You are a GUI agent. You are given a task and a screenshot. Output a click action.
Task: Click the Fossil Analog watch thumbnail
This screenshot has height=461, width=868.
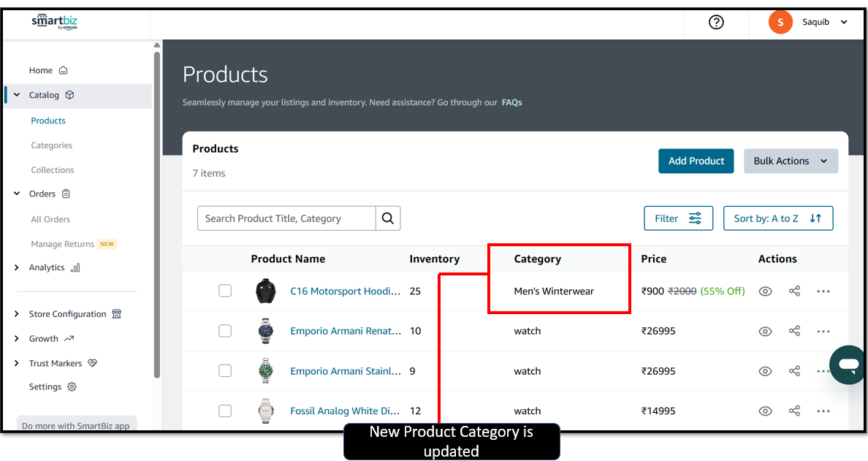pyautogui.click(x=266, y=411)
